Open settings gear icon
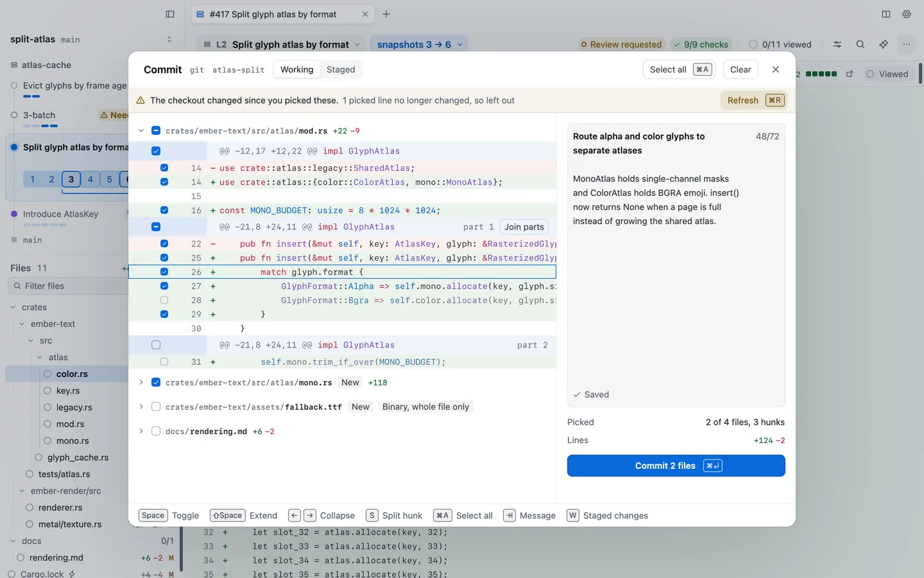924x578 pixels. 907,14
